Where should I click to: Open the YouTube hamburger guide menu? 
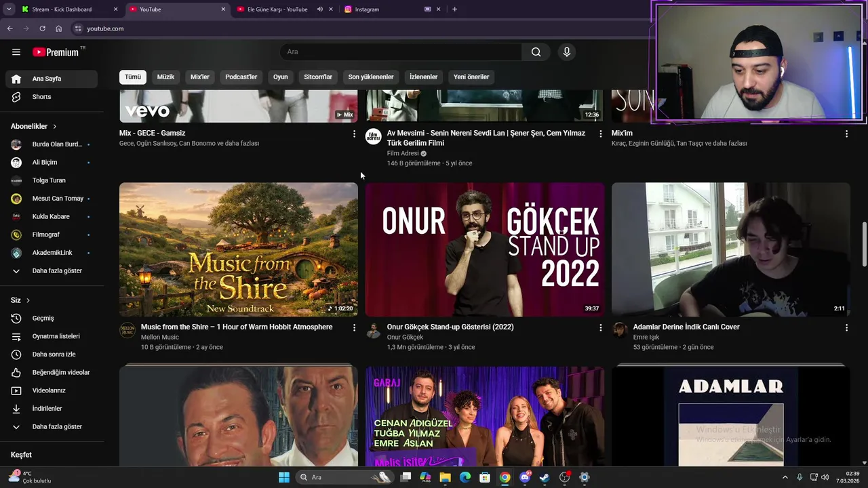pos(16,52)
